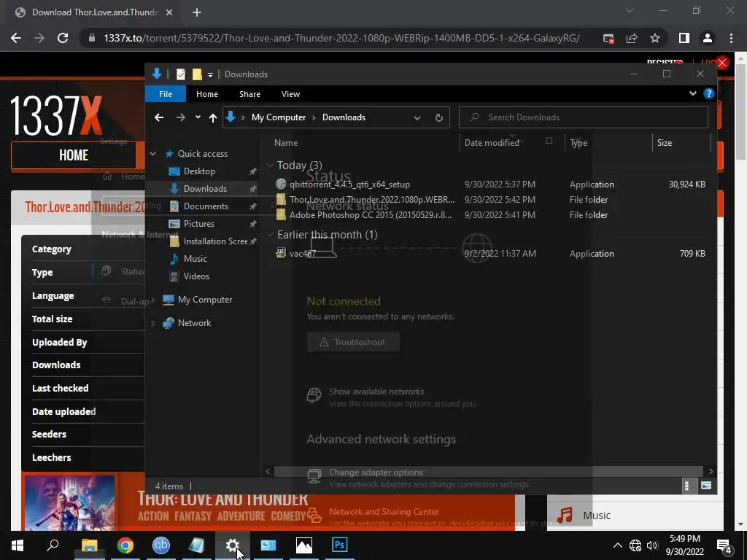
Task: Open Chrome side panel
Action: click(684, 38)
